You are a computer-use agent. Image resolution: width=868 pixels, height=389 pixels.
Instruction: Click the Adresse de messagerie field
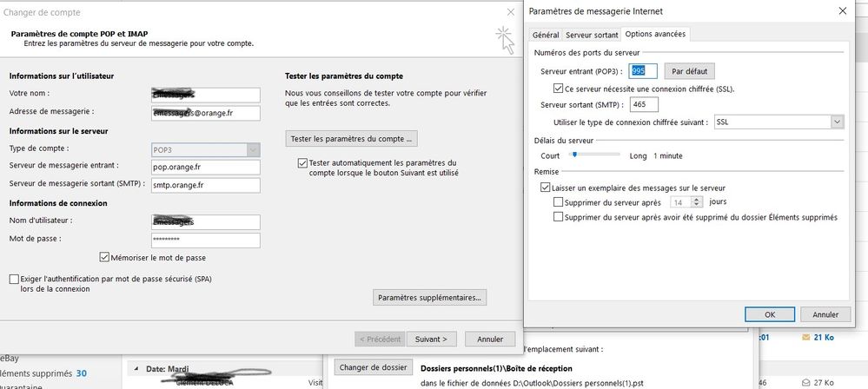click(205, 113)
